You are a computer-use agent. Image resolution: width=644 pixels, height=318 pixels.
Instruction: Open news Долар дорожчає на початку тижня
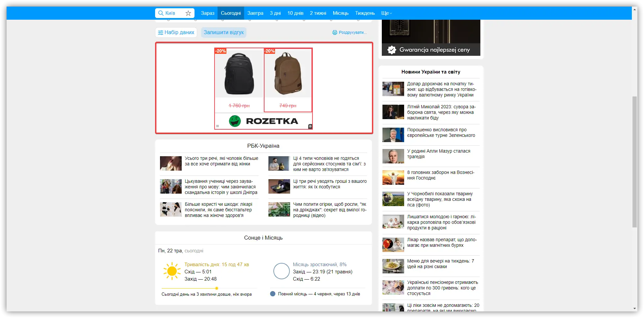click(x=442, y=89)
